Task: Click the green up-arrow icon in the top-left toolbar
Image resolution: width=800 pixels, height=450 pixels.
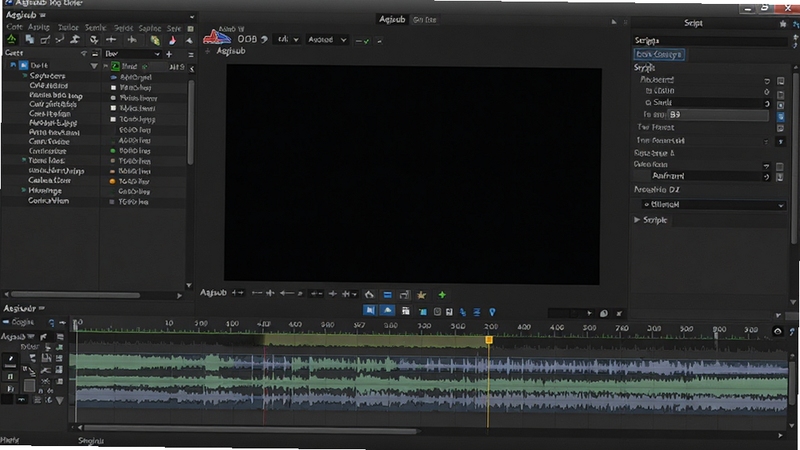Action: tap(11, 40)
